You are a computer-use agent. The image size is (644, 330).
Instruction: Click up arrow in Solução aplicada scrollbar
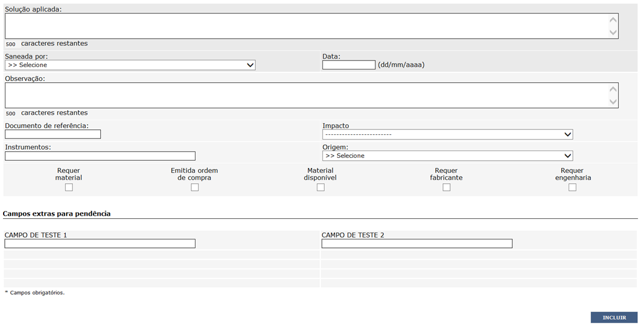[x=613, y=20]
